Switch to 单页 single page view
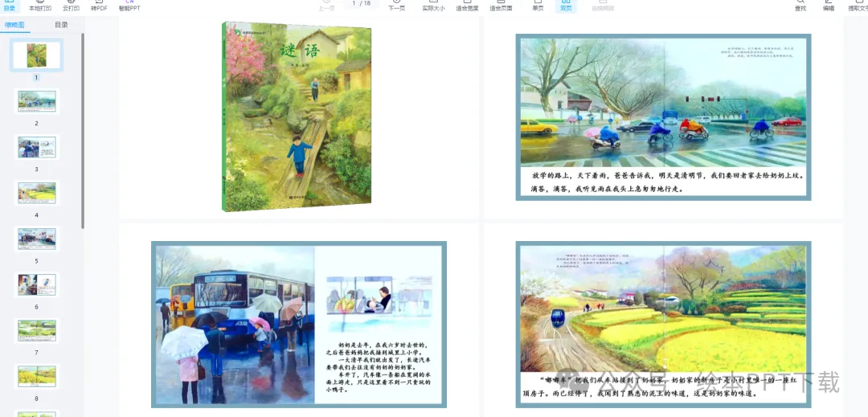Screen dimensions: 868x417 538,6
